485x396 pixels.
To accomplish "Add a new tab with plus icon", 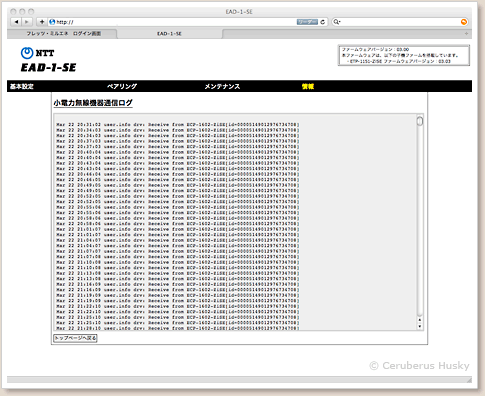I will pyautogui.click(x=466, y=34).
